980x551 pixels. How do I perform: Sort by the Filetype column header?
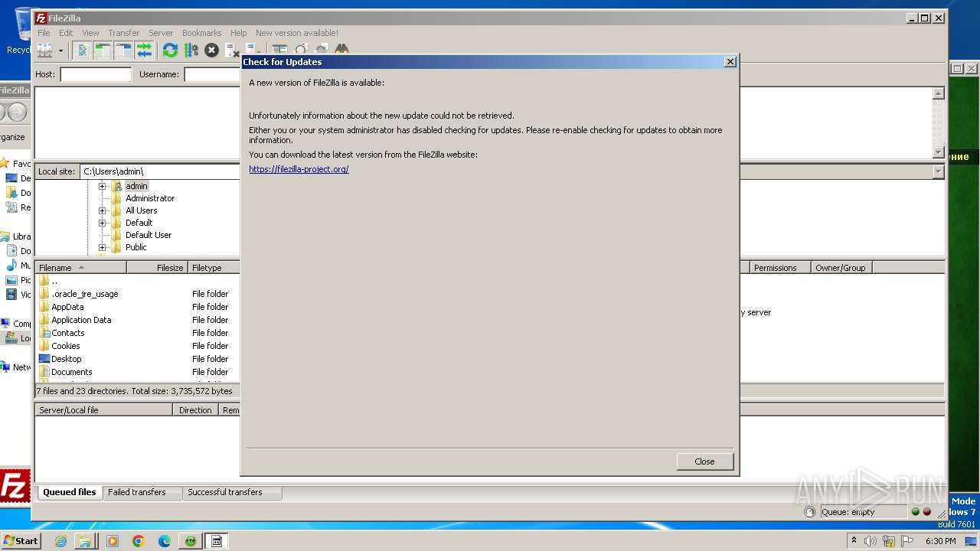[214, 268]
